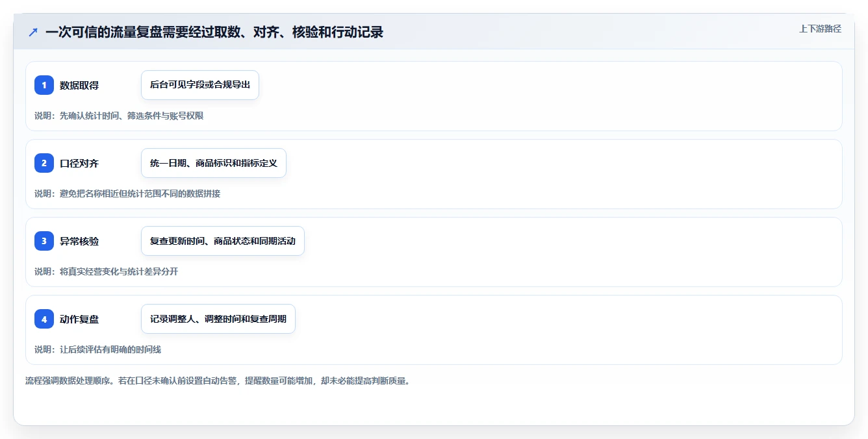Click the note 避免把名称相近但统计范围不同的数据拼接
The width and height of the screenshot is (868, 439).
pyautogui.click(x=140, y=194)
